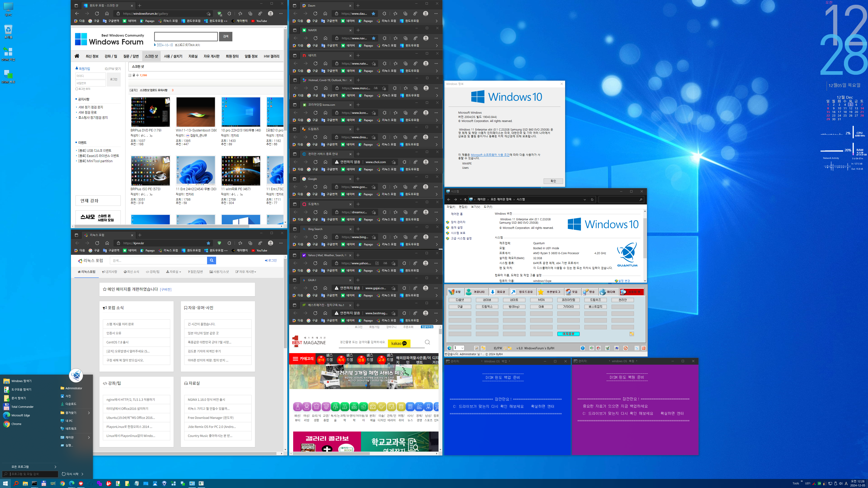Click the cyan 이지즐찾 button in the launcher

click(568, 334)
